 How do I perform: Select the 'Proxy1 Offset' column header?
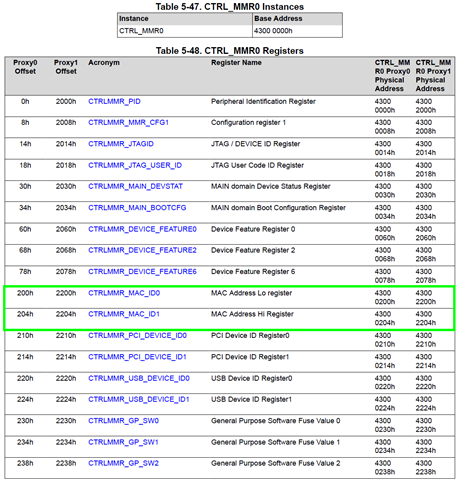[66, 67]
